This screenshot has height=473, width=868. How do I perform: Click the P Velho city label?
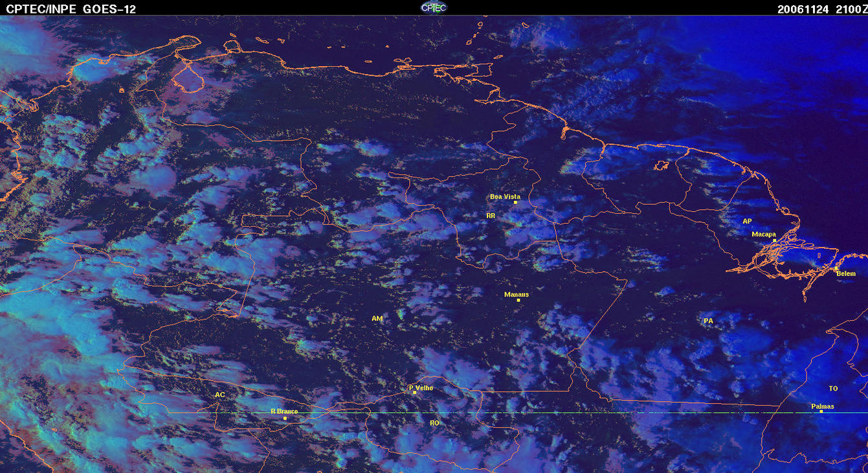(421, 387)
